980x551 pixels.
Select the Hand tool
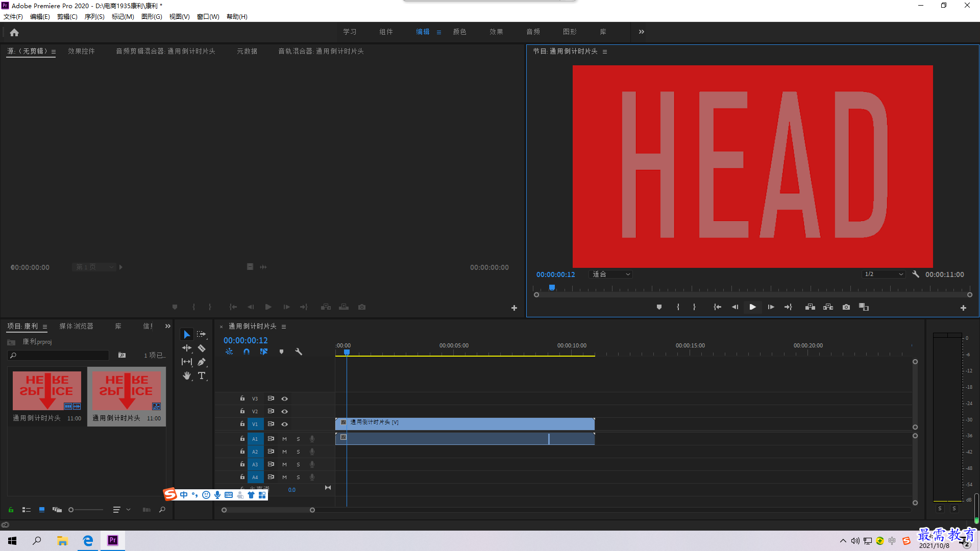click(187, 376)
